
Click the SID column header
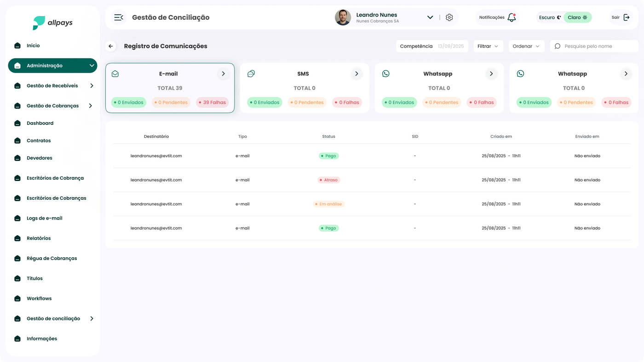click(415, 136)
